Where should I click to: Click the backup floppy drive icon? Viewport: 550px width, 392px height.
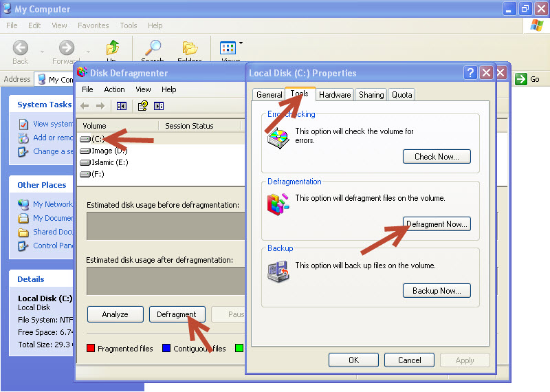(278, 270)
